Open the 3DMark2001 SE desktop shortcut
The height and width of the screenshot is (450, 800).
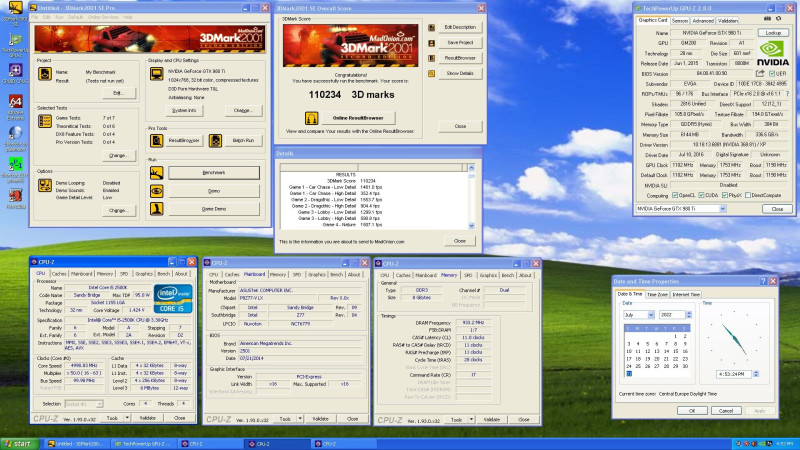click(15, 9)
